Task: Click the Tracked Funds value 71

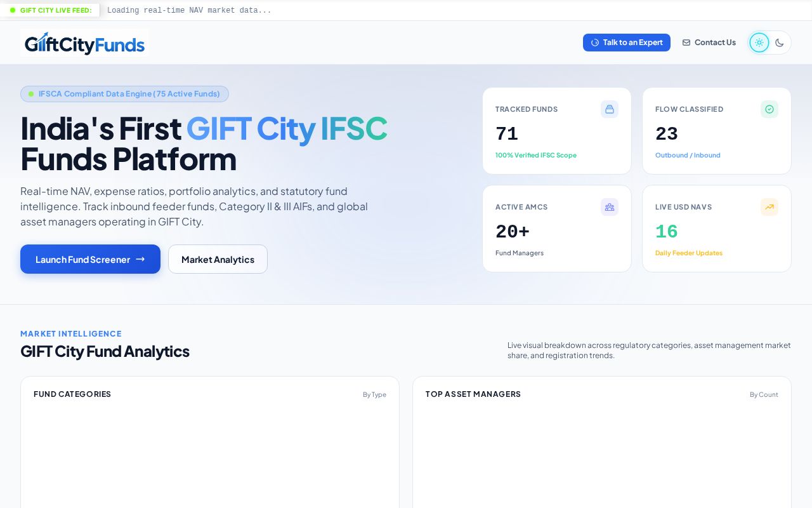Action: pos(507,134)
